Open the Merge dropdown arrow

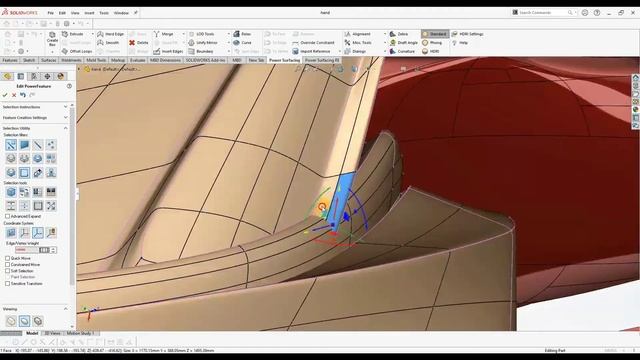tap(183, 34)
